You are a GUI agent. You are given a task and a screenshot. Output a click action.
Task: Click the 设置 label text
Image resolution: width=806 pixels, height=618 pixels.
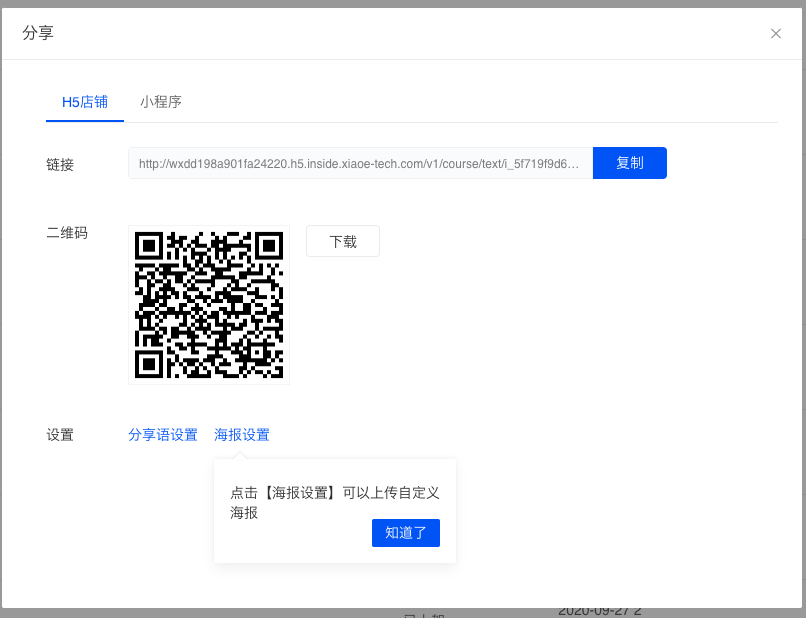click(x=60, y=435)
